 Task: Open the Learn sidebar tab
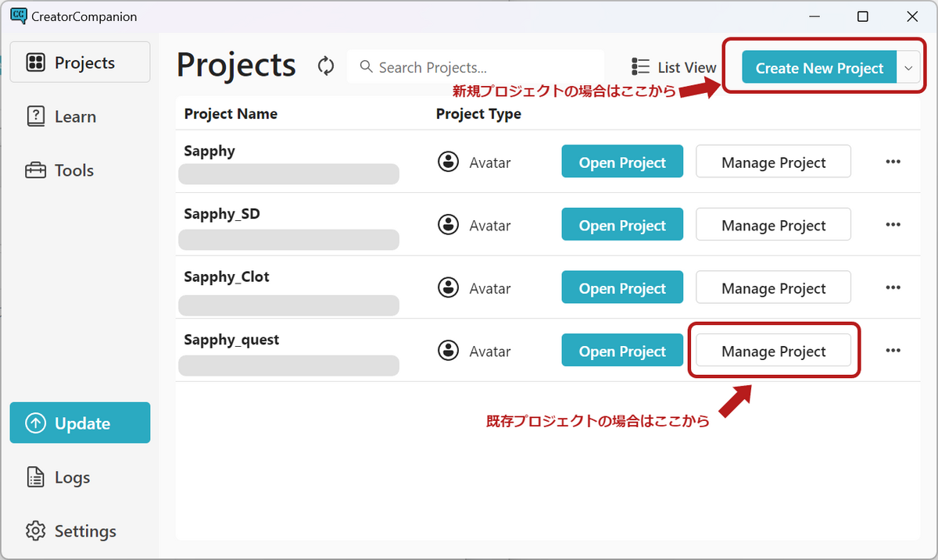click(80, 116)
